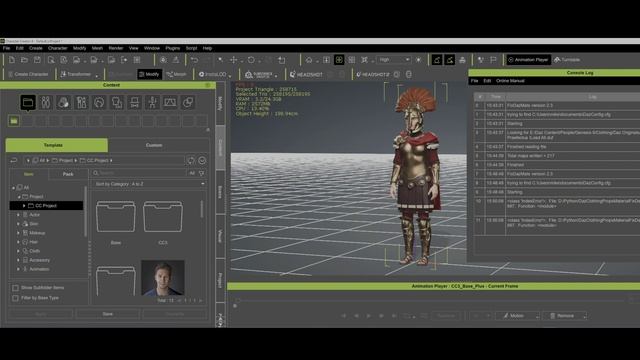Click the sun lighting icon beside High
The height and width of the screenshot is (360, 640).
pyautogui.click(x=418, y=60)
